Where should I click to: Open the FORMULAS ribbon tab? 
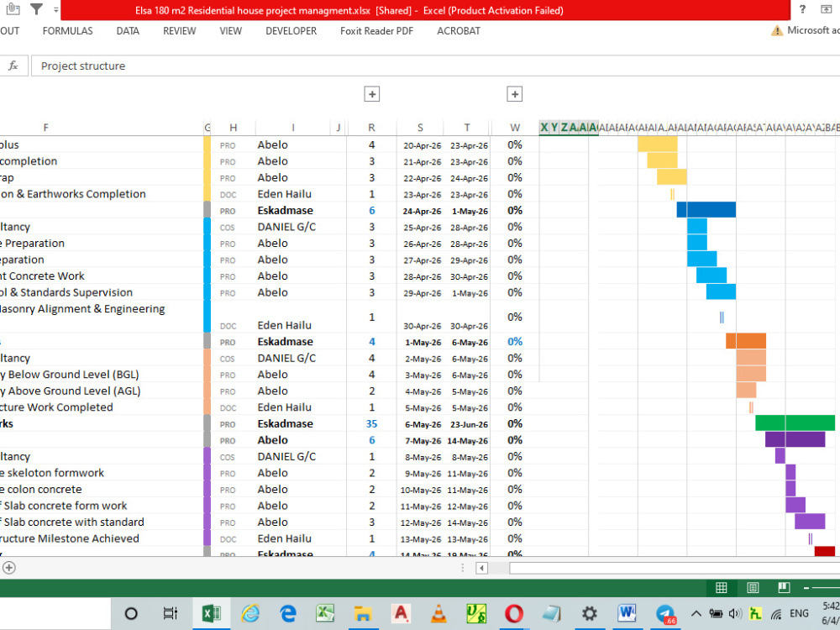point(67,31)
